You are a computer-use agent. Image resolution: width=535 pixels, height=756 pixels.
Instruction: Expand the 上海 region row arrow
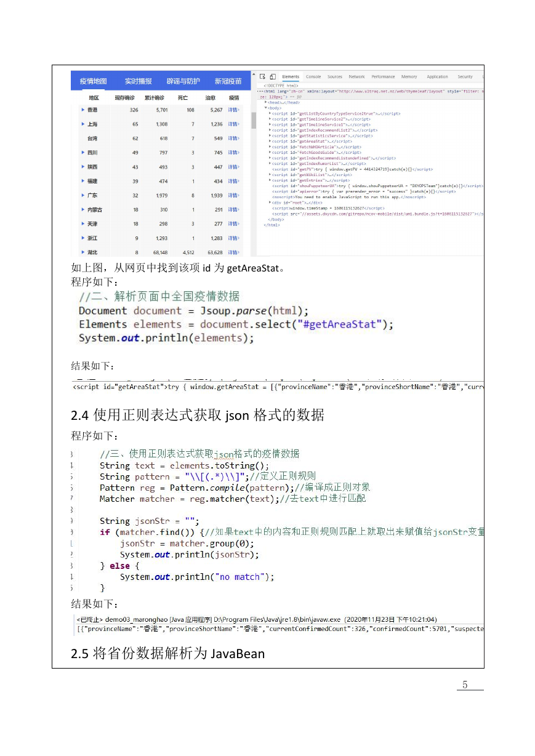click(x=83, y=124)
